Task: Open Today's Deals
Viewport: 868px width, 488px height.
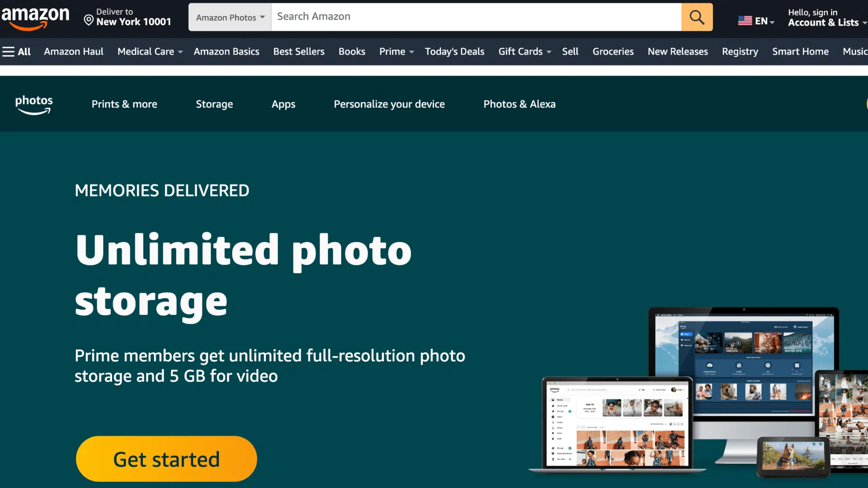Action: tap(454, 52)
